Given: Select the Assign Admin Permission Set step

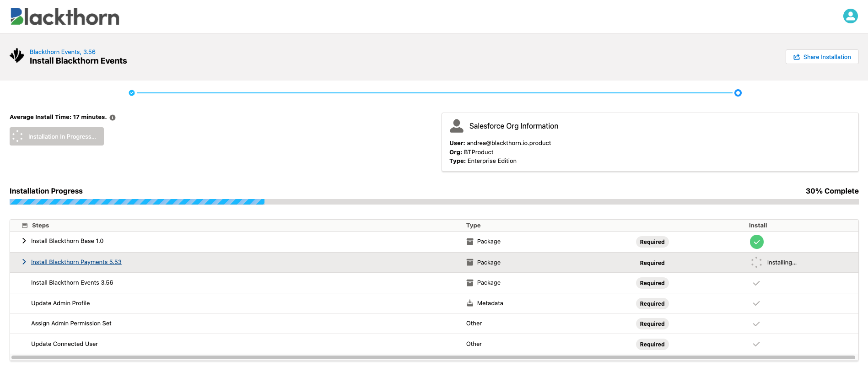Looking at the screenshot, I should point(71,324).
